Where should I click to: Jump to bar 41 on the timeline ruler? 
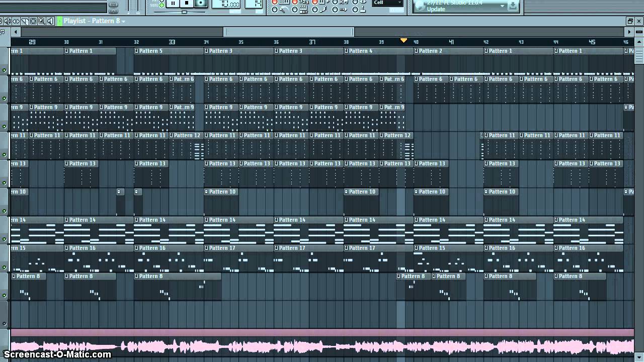point(451,42)
